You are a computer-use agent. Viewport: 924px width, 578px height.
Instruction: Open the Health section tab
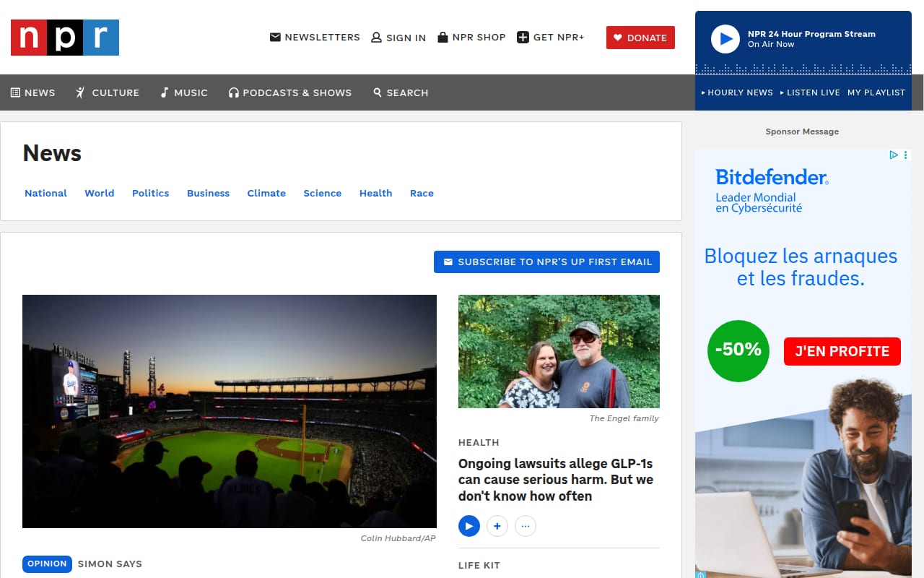(376, 193)
